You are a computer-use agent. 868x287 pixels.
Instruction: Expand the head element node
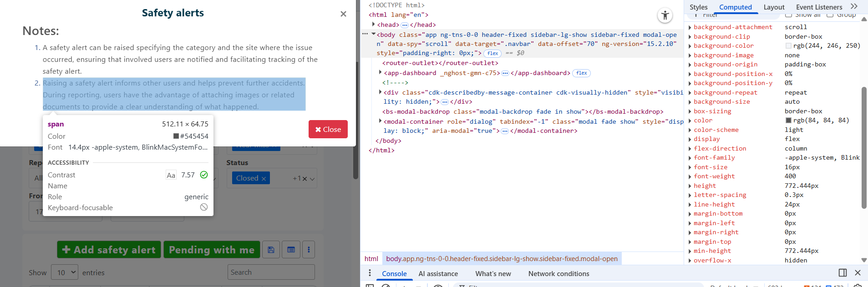(374, 25)
